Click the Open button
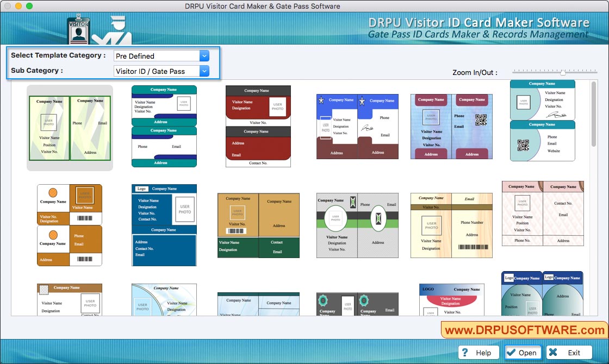The image size is (609, 364). 522,352
